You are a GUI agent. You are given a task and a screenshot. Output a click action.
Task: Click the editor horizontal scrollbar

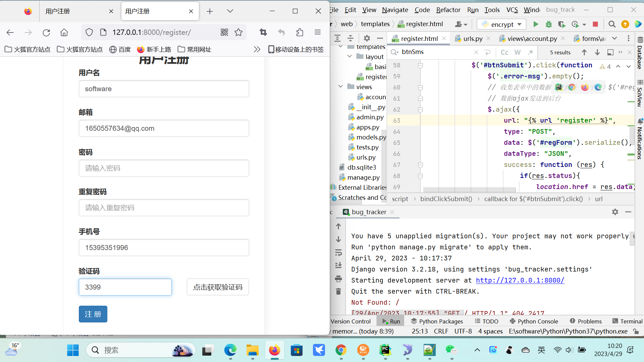click(x=470, y=190)
